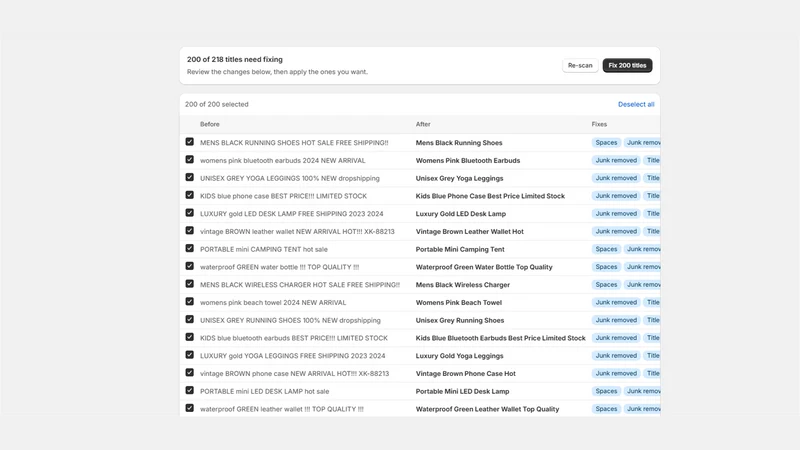Select the Fixes column header
This screenshot has width=800, height=450.
point(599,124)
